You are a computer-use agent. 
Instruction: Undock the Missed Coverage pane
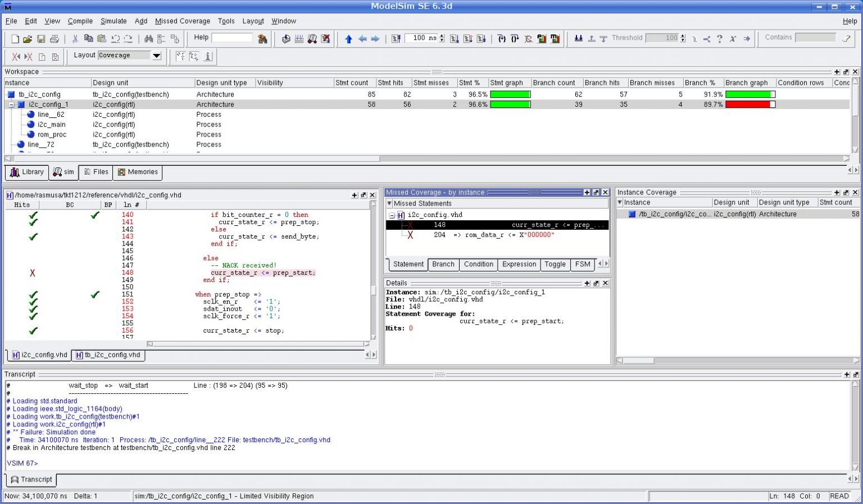pos(596,193)
